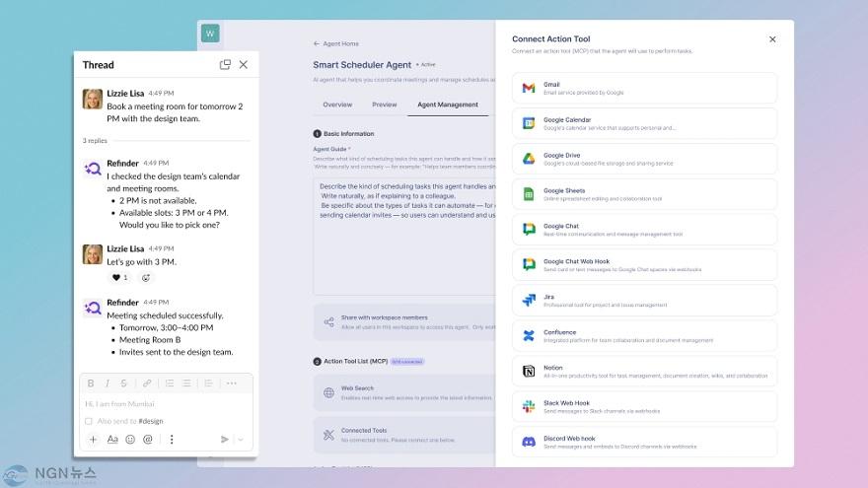Image resolution: width=868 pixels, height=488 pixels.
Task: Insert link icon in thread composer
Action: coord(147,383)
